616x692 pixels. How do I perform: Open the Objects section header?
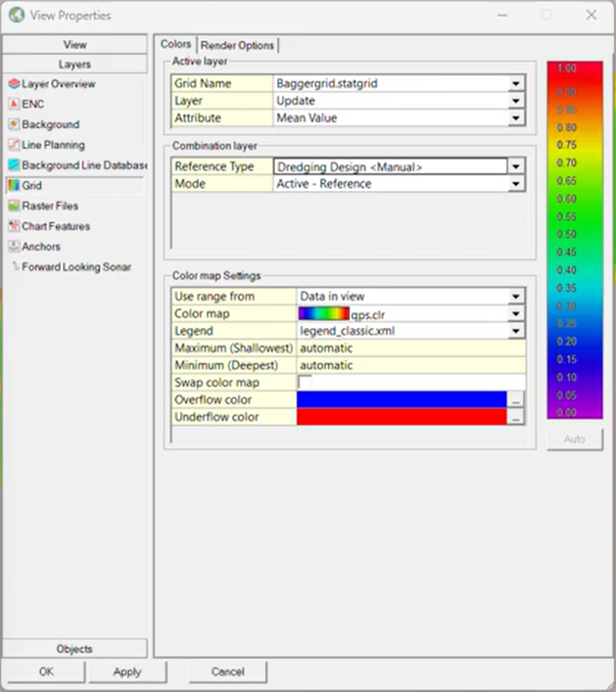point(74,649)
